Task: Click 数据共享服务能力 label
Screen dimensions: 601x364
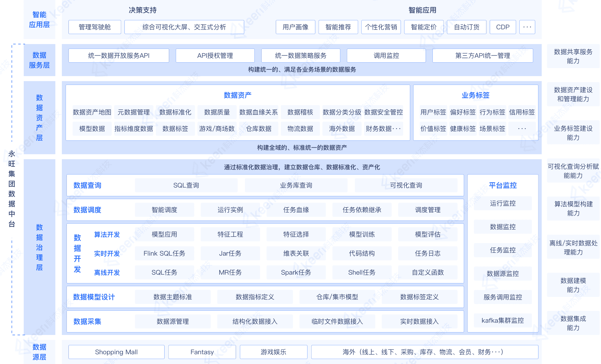Action: (573, 56)
